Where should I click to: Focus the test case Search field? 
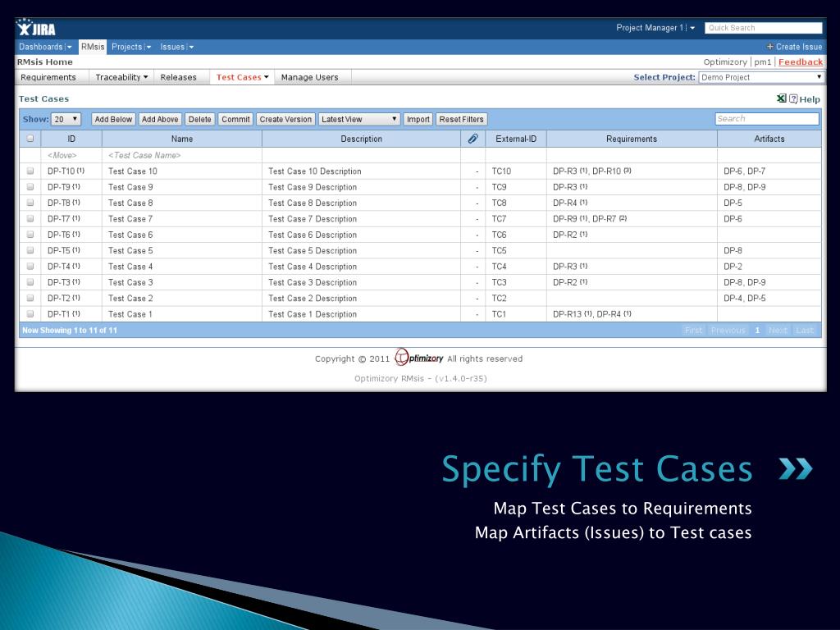[x=767, y=118]
